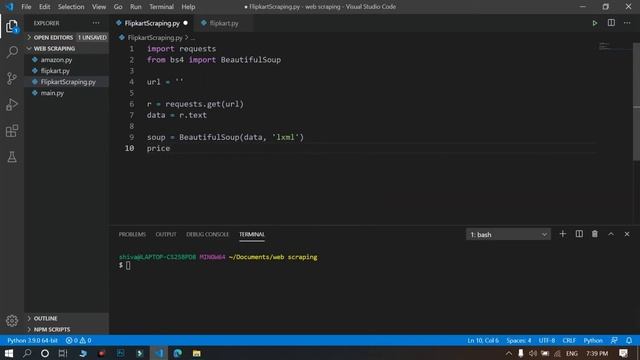The height and width of the screenshot is (360, 640).
Task: Create a new terminal with plus icon
Action: pos(563,234)
